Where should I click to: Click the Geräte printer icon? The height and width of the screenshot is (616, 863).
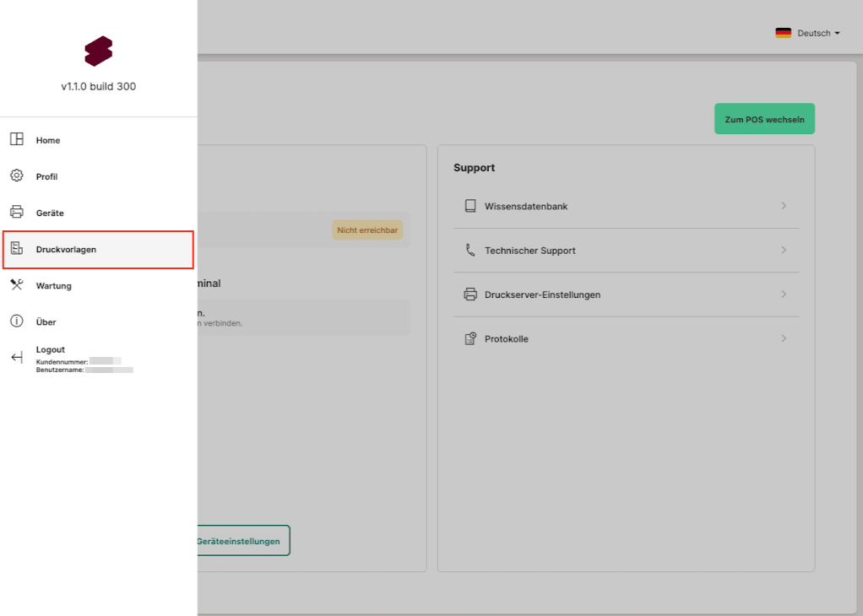pos(16,213)
